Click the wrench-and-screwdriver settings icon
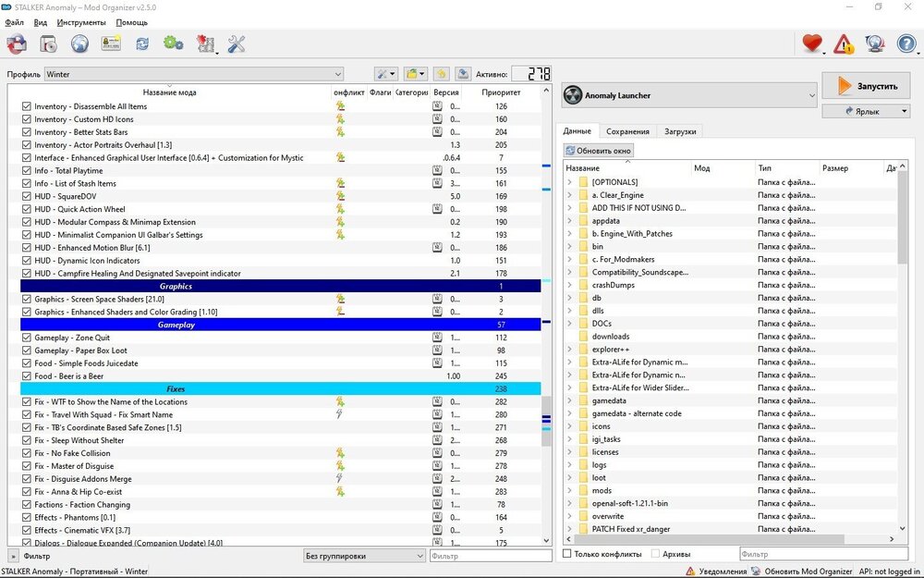Image resolution: width=924 pixels, height=578 pixels. pyautogui.click(x=236, y=43)
